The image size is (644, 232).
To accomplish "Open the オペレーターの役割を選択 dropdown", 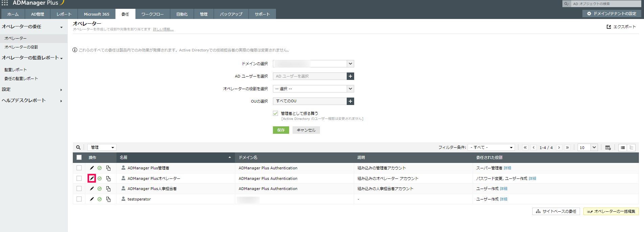I will (314, 89).
